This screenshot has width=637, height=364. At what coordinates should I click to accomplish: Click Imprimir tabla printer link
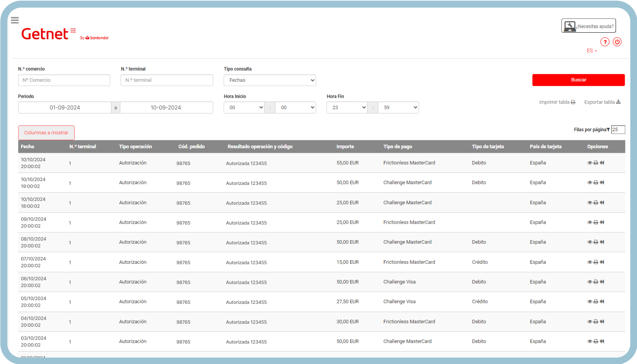(x=557, y=102)
